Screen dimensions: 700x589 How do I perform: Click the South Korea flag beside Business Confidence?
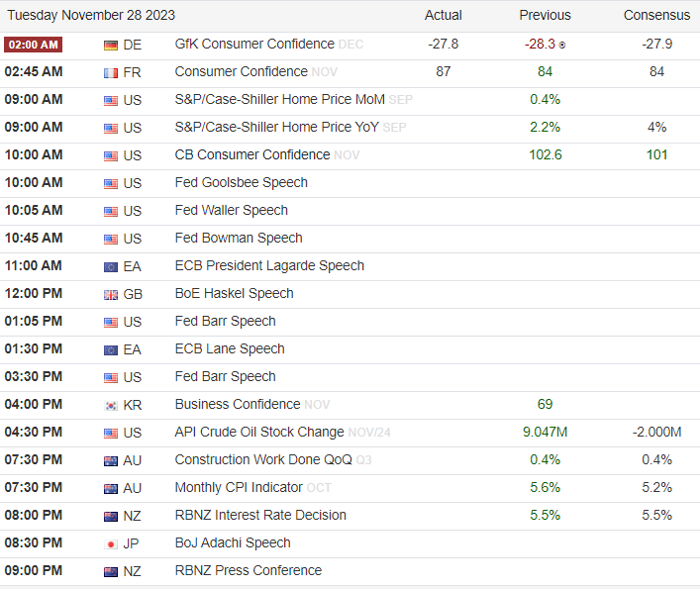click(111, 405)
